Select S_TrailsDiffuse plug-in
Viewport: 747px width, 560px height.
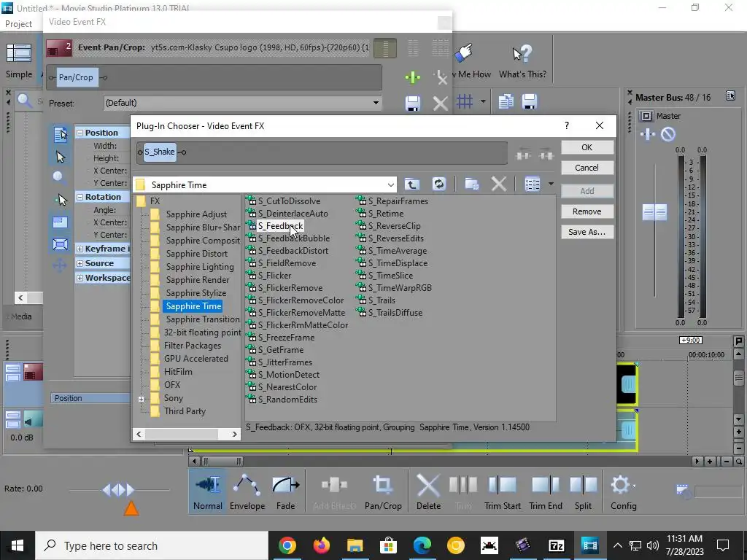click(x=395, y=313)
